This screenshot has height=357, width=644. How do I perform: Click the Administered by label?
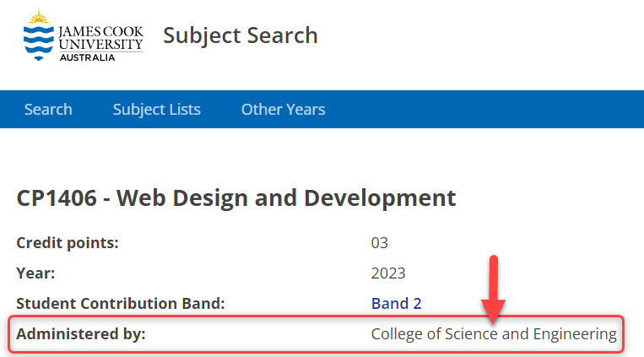tap(81, 333)
